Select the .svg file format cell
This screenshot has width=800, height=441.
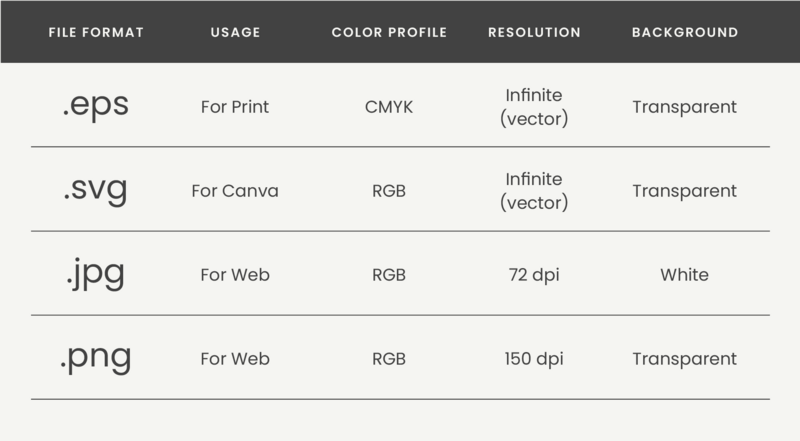(x=95, y=189)
